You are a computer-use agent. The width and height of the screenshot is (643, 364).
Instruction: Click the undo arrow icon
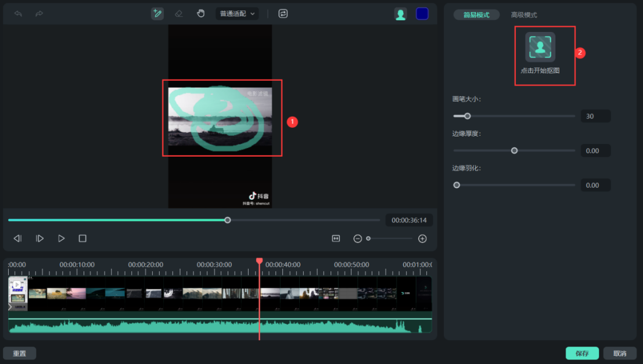coord(18,13)
